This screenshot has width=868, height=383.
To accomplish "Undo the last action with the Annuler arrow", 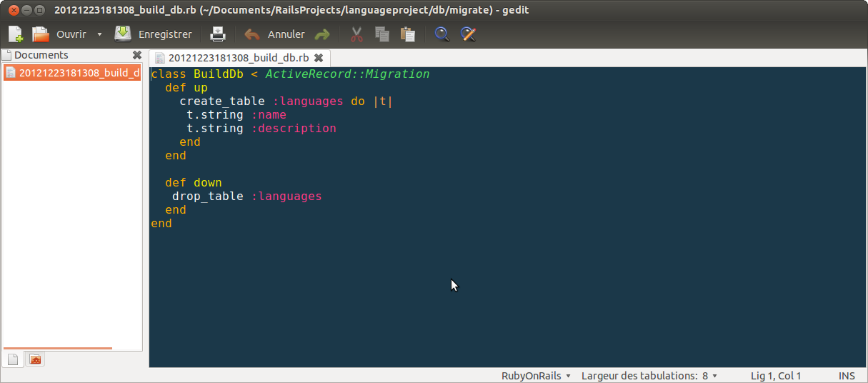I will click(x=252, y=34).
